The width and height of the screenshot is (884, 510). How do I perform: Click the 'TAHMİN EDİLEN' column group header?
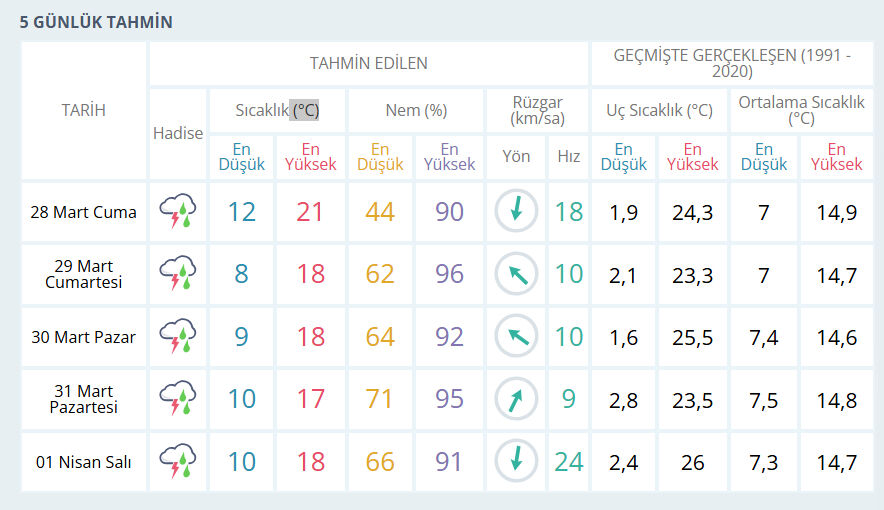[x=369, y=63]
